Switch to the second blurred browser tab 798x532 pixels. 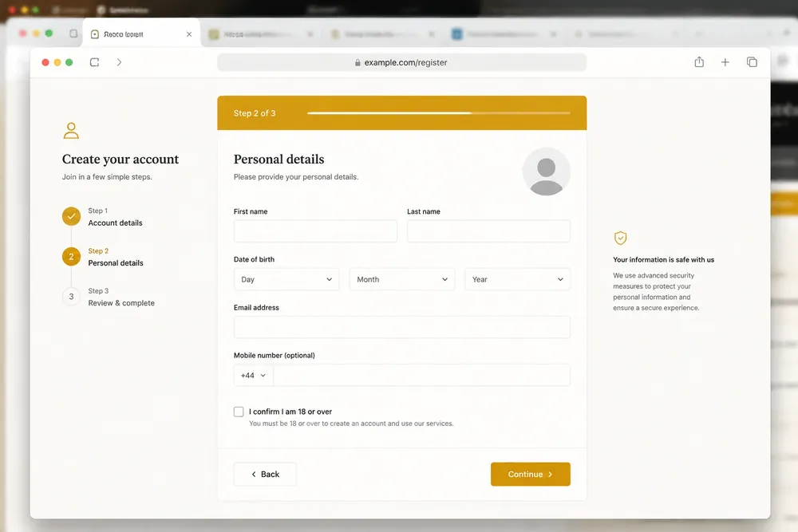[x=261, y=34]
